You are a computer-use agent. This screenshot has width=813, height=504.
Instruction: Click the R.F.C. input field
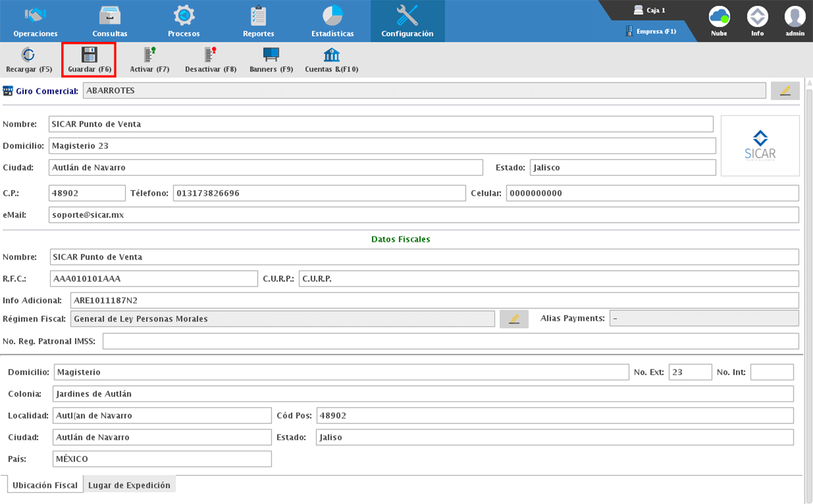tap(153, 279)
